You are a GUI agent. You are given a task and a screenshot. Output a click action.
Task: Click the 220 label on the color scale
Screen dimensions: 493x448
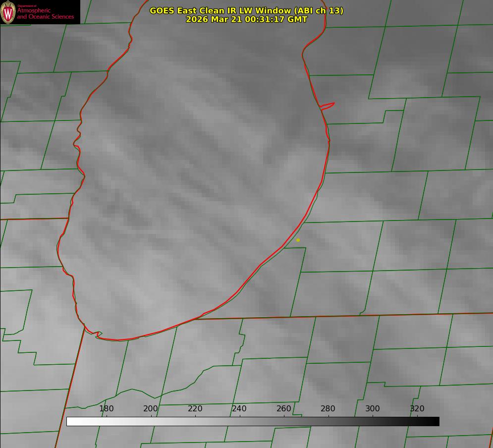195,408
